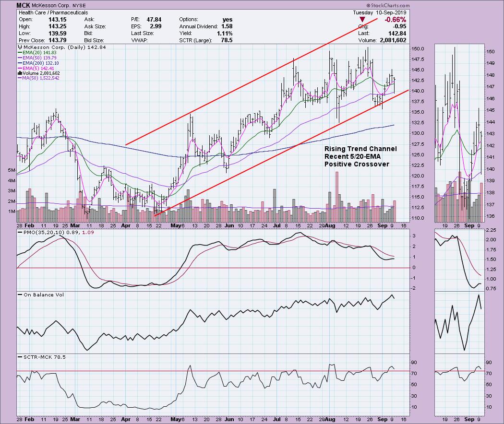Screen dimensions: 504x424
Task: Click the EPS value 2.99
Action: (156, 26)
